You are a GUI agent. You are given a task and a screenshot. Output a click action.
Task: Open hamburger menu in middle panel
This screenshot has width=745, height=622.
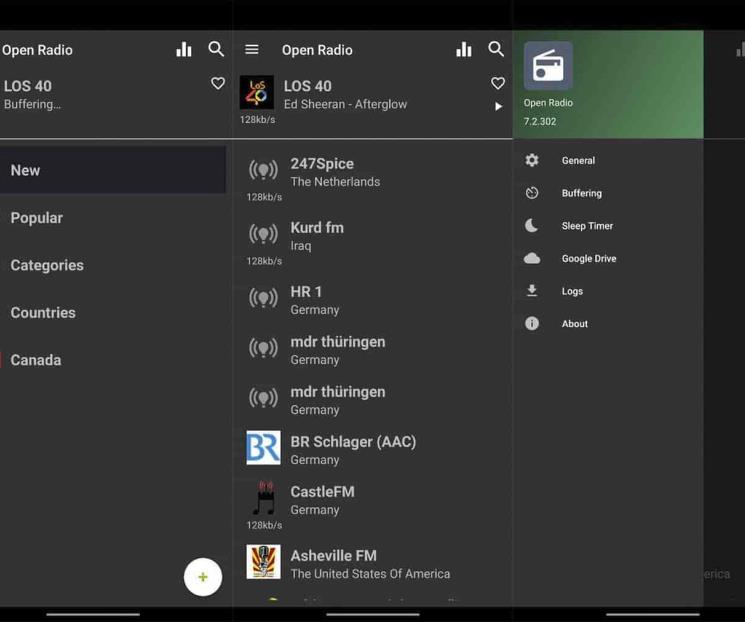pos(252,49)
